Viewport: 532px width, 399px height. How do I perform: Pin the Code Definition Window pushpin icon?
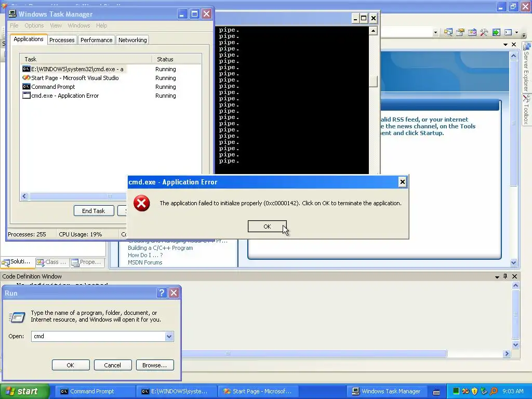tap(505, 276)
